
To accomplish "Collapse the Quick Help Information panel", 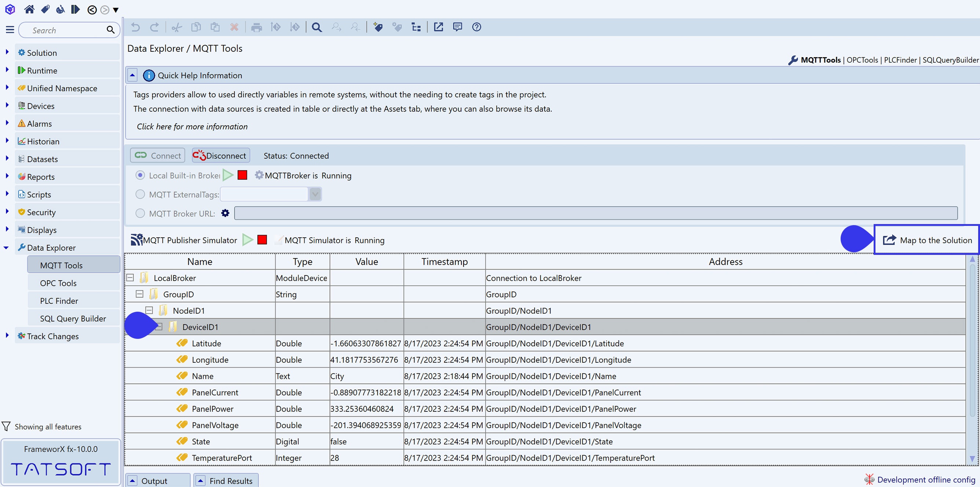I will (132, 75).
